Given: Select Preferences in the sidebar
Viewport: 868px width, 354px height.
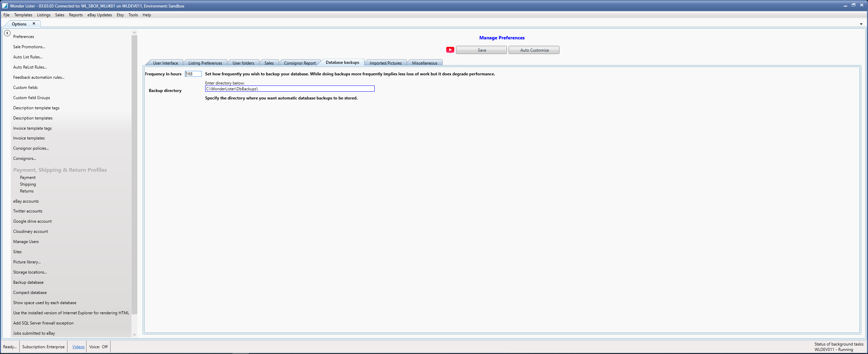Looking at the screenshot, I should pyautogui.click(x=24, y=37).
